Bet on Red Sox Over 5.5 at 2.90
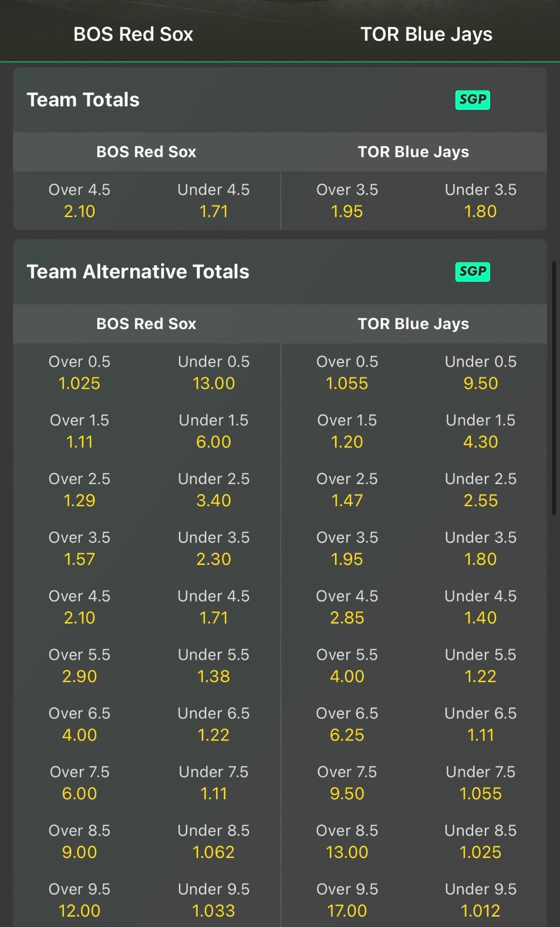The height and width of the screenshot is (927, 560). (x=79, y=666)
